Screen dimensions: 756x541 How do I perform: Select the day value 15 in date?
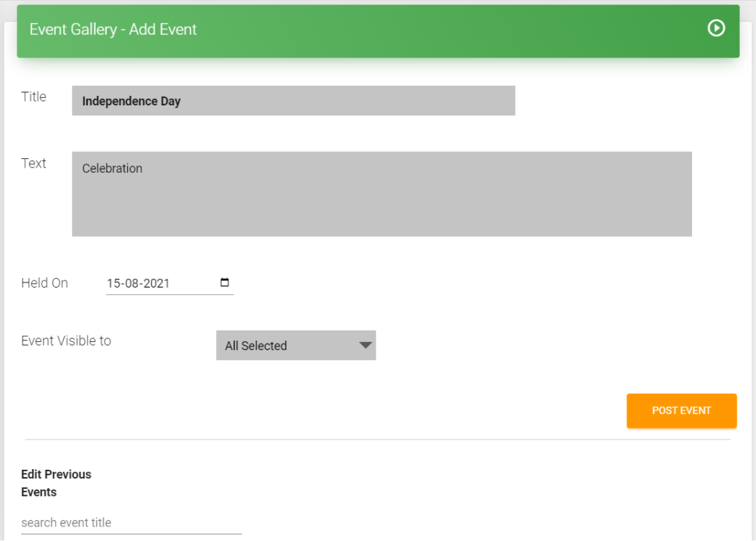point(113,283)
